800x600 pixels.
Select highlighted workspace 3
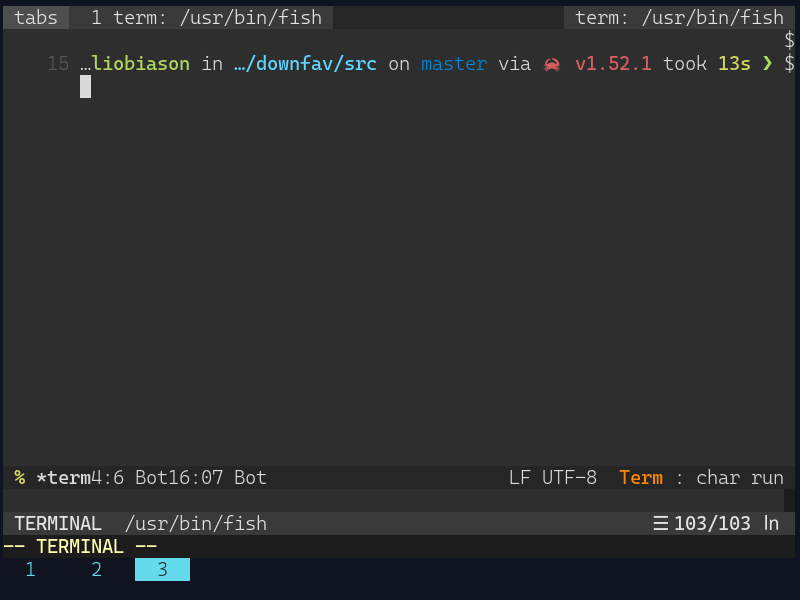[x=162, y=569]
